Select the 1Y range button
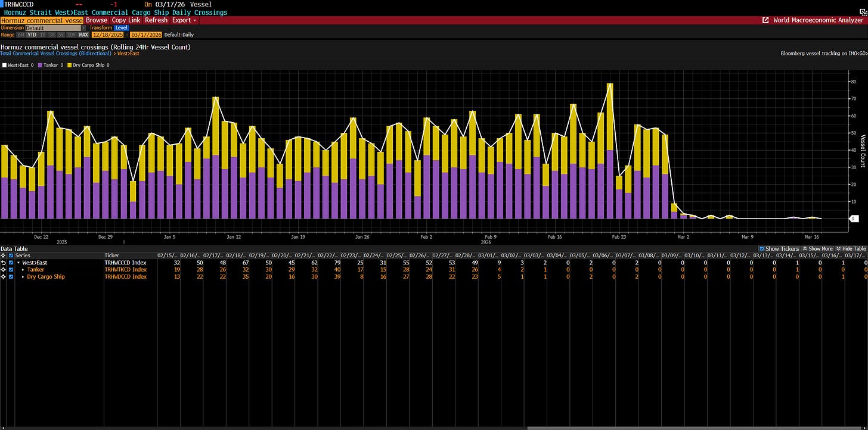Screen dimensions: 868x430 pyautogui.click(x=42, y=35)
